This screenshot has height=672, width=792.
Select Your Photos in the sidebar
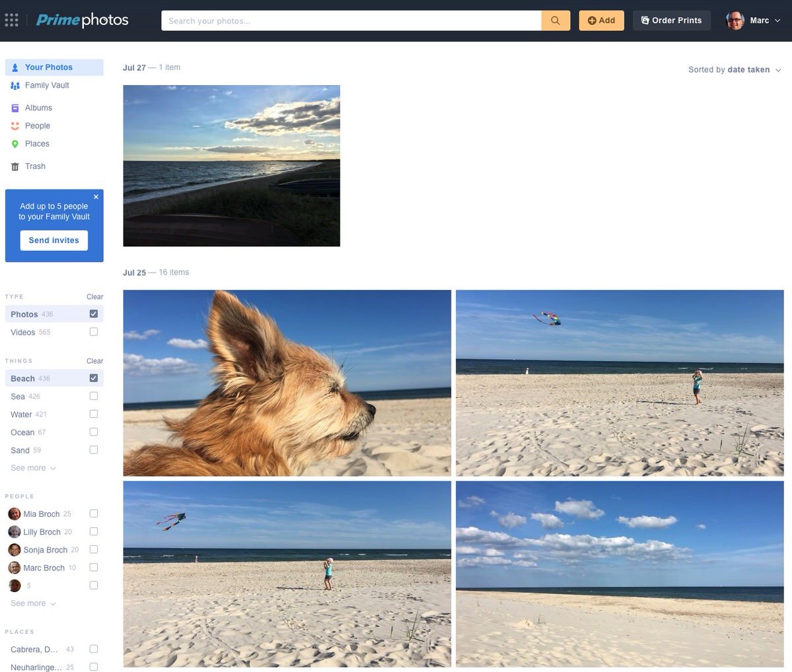(48, 67)
